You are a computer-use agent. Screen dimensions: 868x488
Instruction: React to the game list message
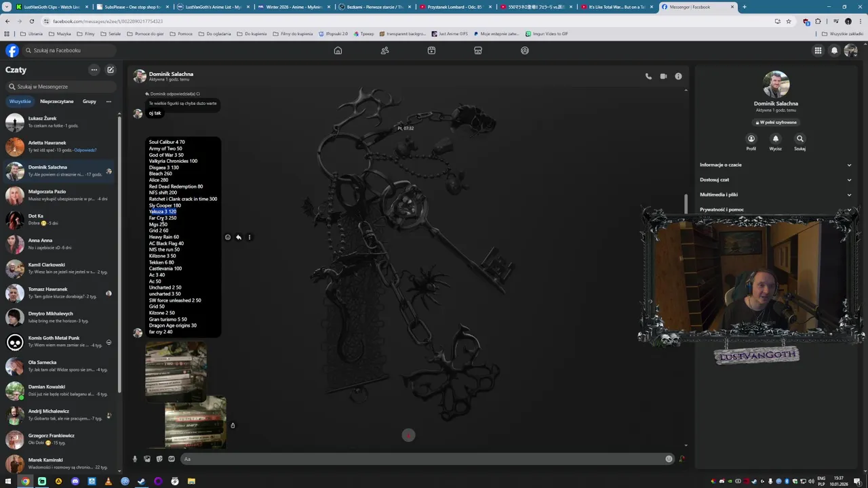pos(228,237)
